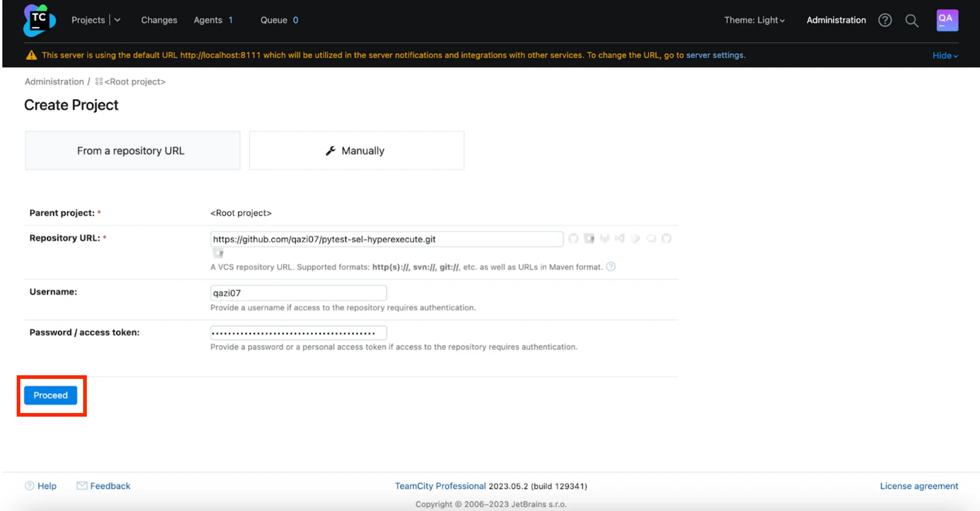
Task: Click the Visual Studio icon beside Repository URL
Action: point(620,238)
